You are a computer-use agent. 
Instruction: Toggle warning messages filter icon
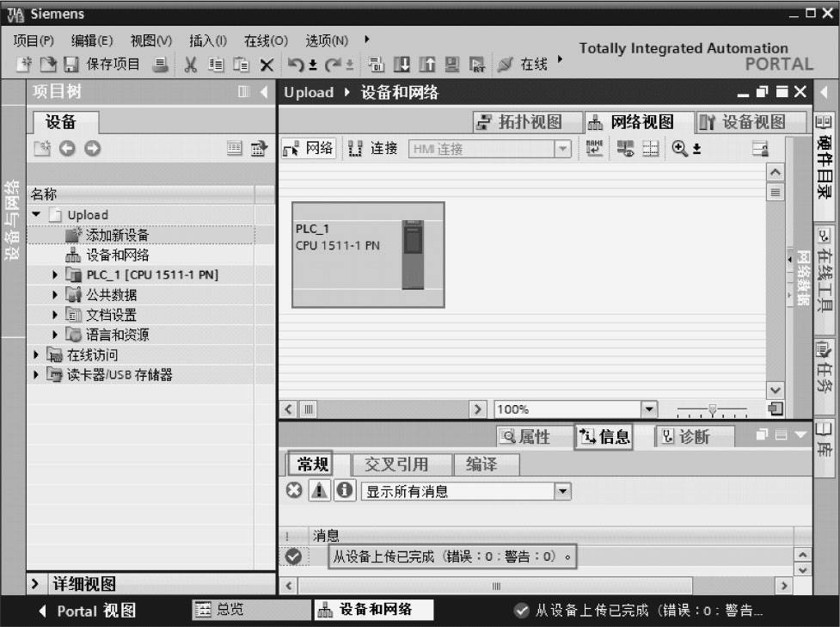(319, 490)
